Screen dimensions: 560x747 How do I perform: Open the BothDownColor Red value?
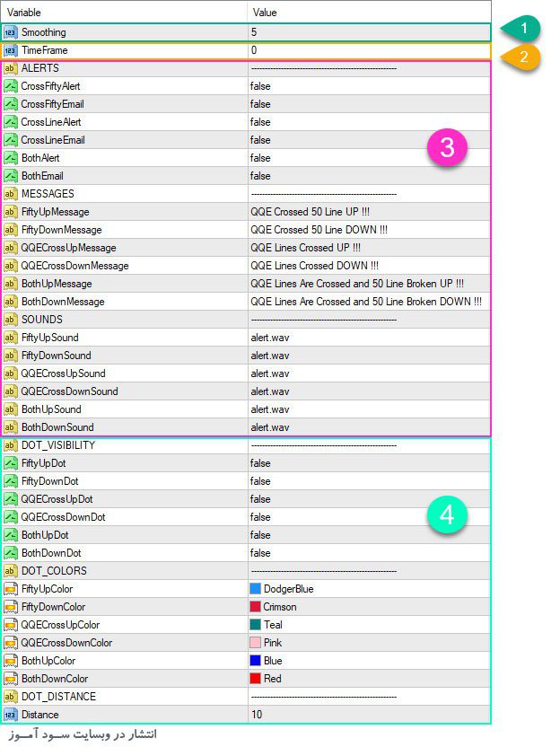(x=273, y=679)
